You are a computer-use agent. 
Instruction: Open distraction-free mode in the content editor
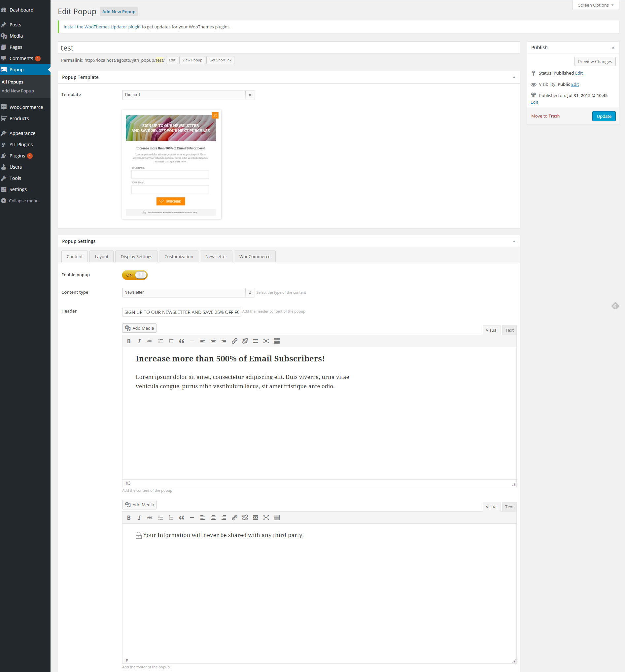[266, 341]
